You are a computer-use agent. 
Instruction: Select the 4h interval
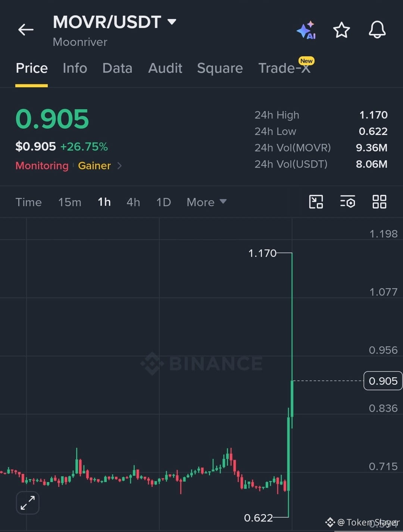133,202
